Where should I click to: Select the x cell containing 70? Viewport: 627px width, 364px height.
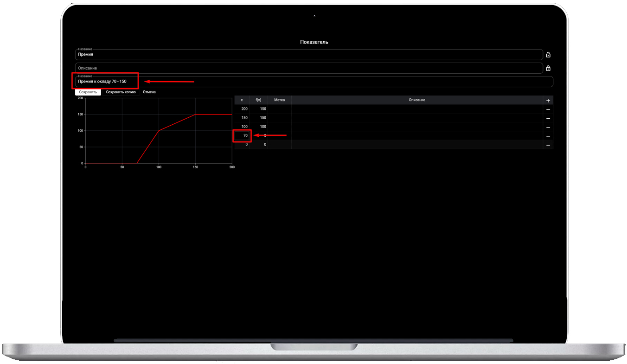[242, 136]
